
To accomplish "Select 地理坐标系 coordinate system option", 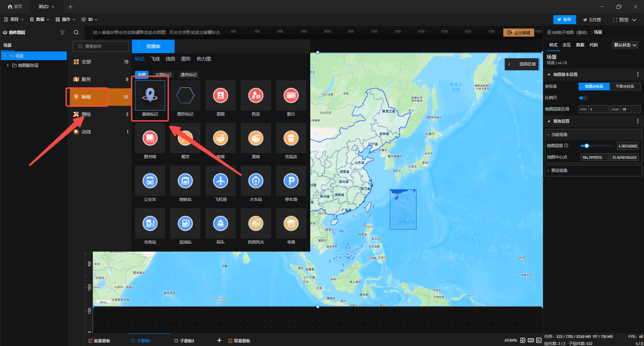I will coord(594,86).
